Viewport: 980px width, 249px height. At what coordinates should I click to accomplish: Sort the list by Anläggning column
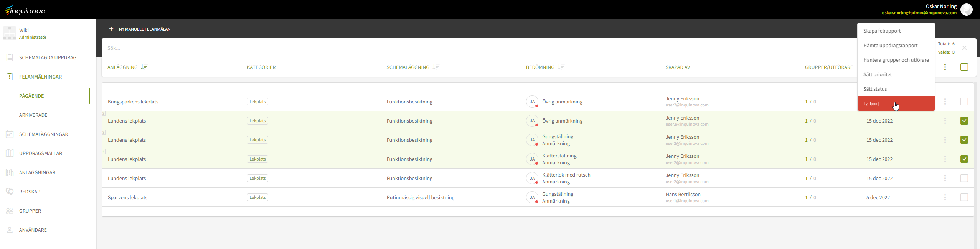144,67
